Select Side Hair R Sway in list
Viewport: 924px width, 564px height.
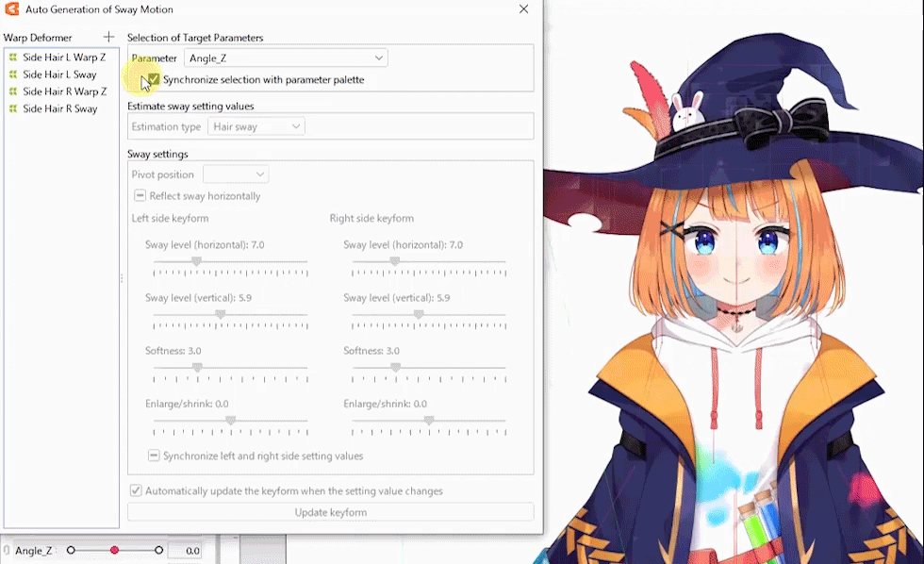click(x=59, y=108)
